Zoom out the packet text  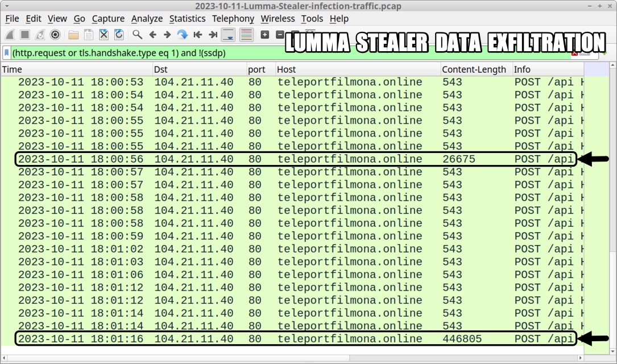(x=280, y=35)
